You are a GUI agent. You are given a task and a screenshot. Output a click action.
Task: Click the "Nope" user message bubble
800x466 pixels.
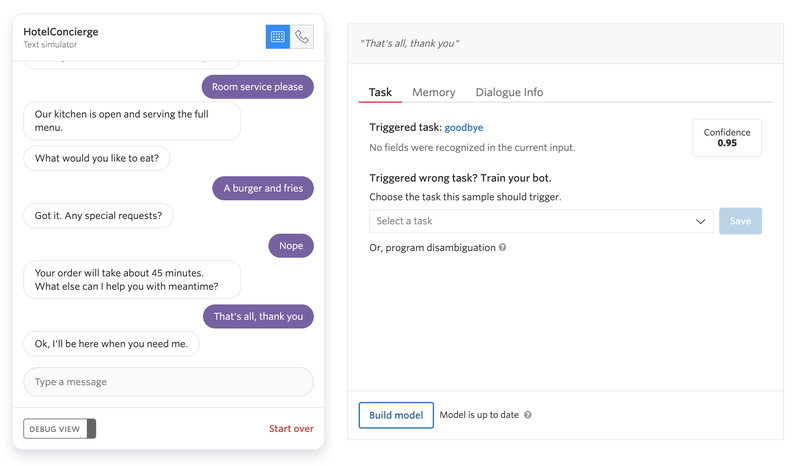tap(291, 245)
